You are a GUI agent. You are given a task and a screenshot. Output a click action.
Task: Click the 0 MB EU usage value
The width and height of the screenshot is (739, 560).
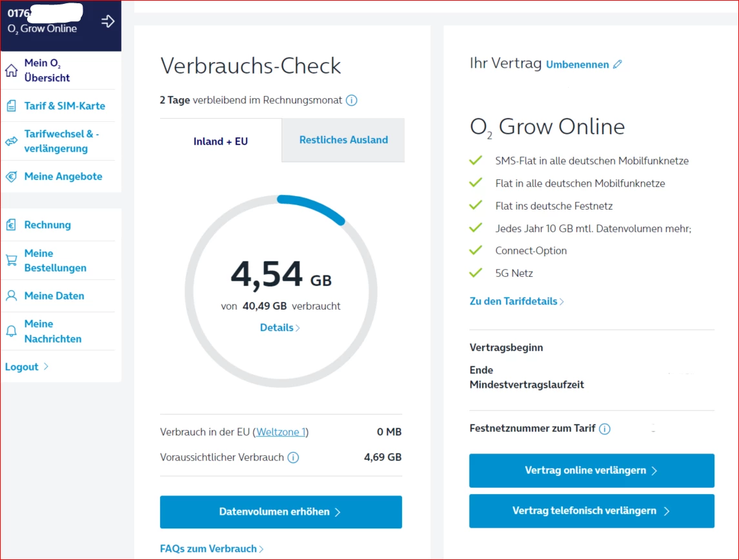(x=389, y=432)
